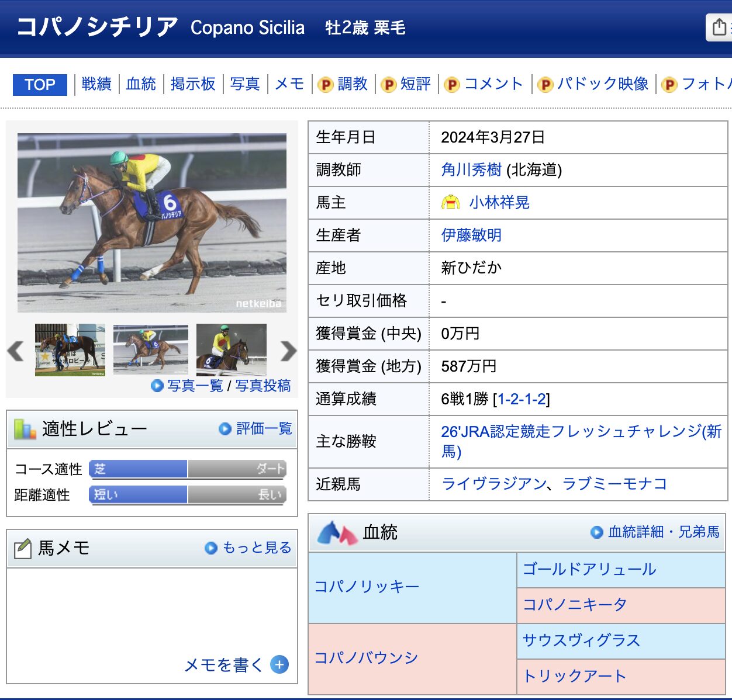
Task: Open もっと見る memo link
Action: pos(257,547)
